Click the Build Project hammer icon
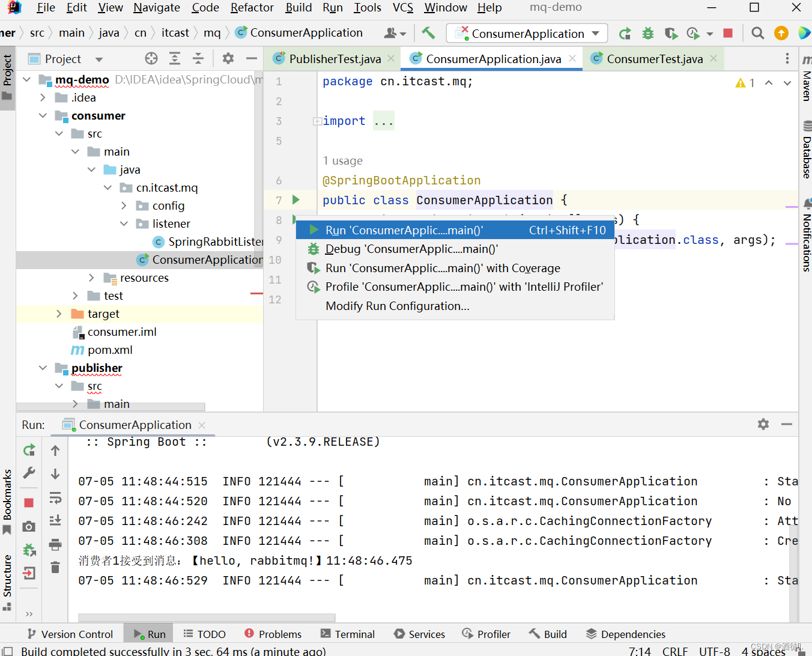The height and width of the screenshot is (656, 812). coord(428,32)
